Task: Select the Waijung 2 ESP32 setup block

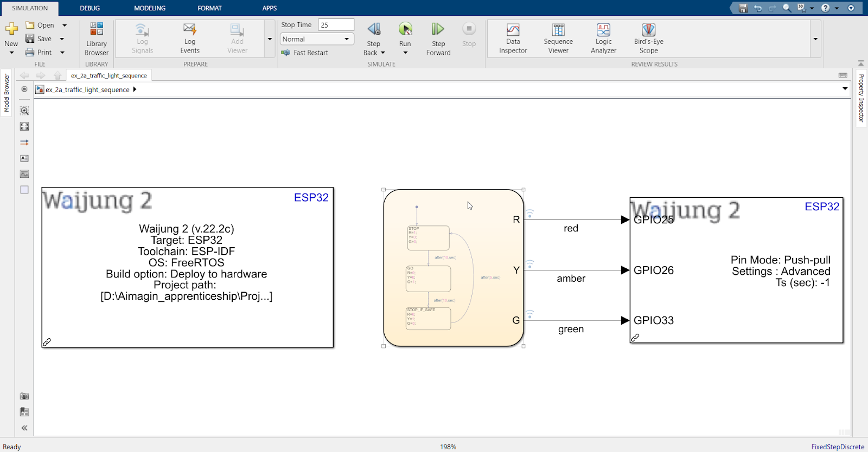Action: click(187, 267)
